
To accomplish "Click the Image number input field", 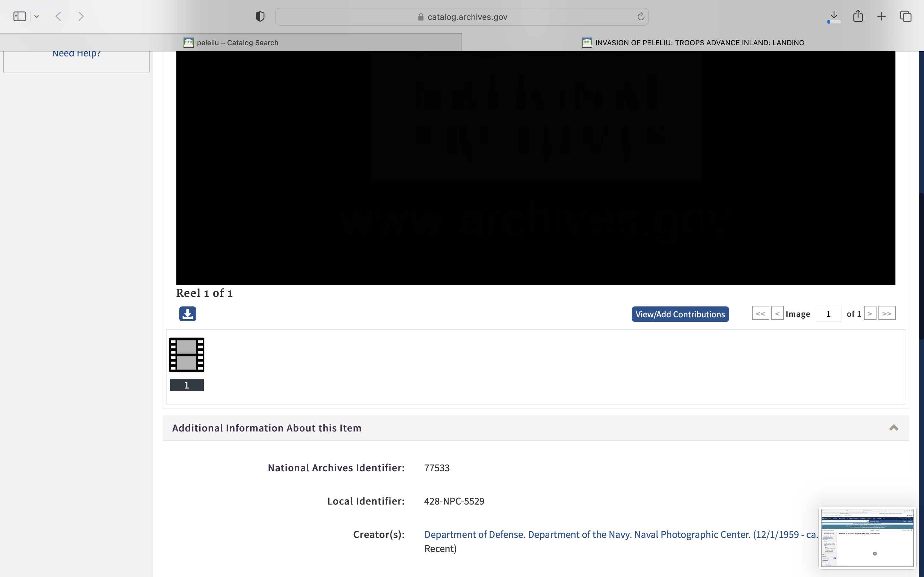I will point(828,314).
